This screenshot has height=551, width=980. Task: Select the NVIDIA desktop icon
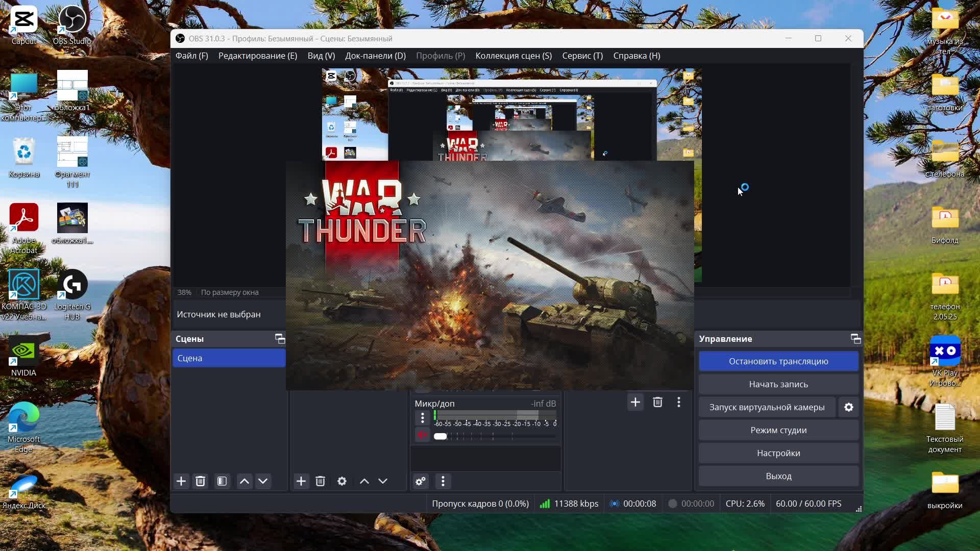click(24, 356)
